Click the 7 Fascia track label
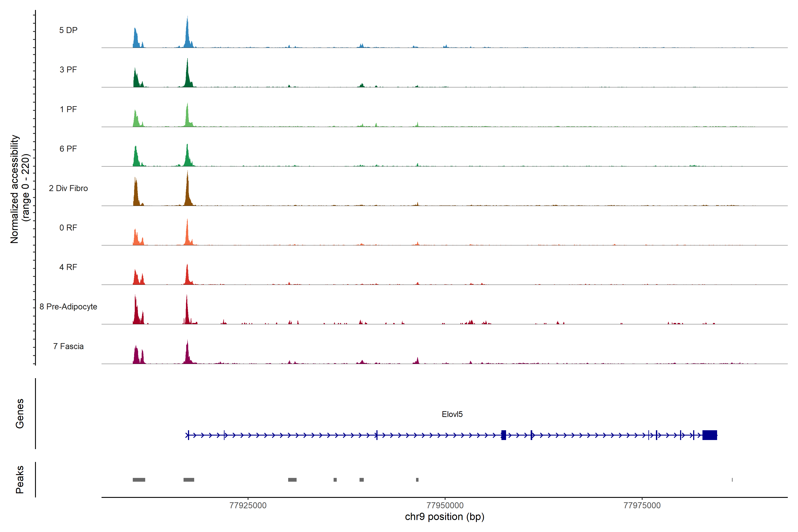The image size is (798, 532). pos(68,346)
